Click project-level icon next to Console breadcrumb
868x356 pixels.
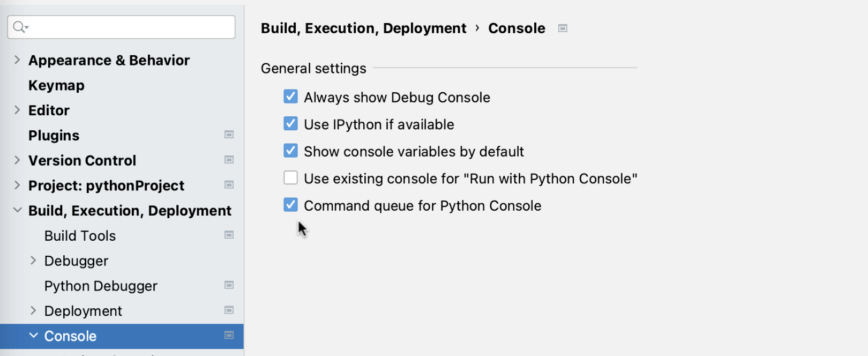(563, 28)
